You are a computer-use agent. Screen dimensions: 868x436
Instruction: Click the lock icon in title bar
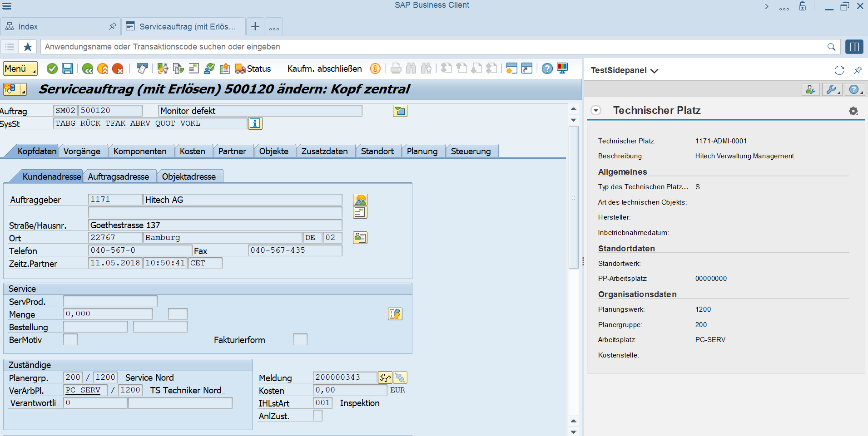click(x=803, y=6)
